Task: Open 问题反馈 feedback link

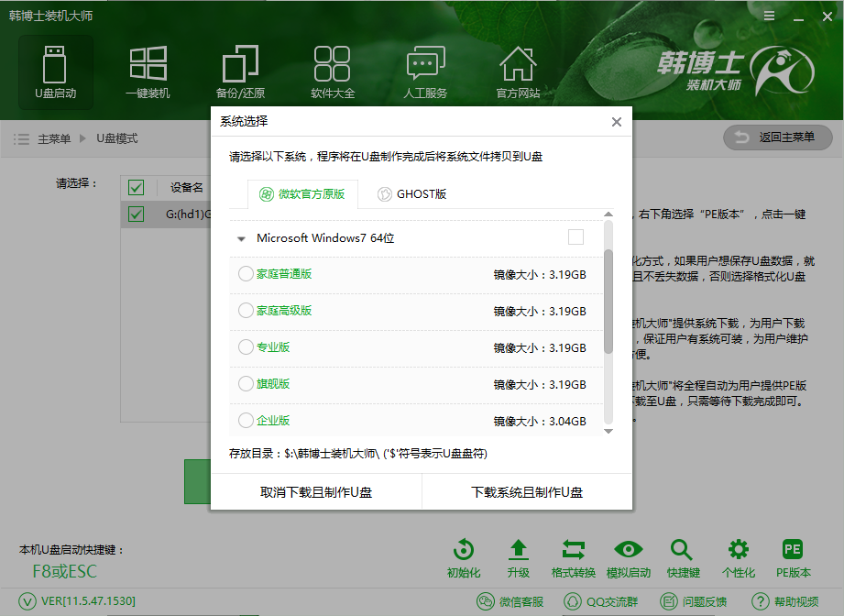Action: click(700, 602)
